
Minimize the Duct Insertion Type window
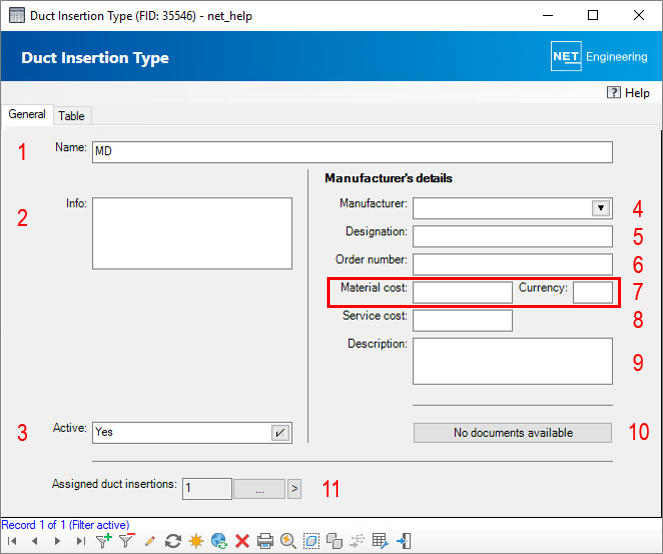(x=548, y=16)
